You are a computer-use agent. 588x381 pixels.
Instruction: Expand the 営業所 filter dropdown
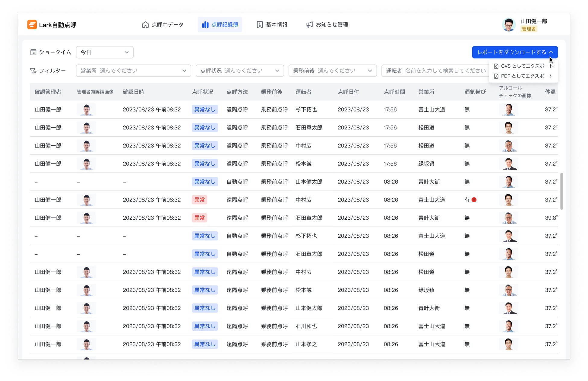point(133,71)
